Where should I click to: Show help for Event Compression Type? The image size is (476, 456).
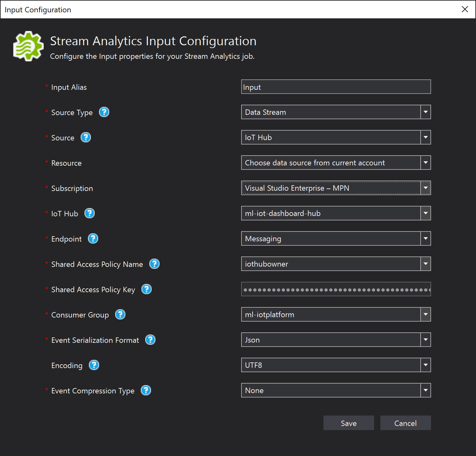coord(146,390)
